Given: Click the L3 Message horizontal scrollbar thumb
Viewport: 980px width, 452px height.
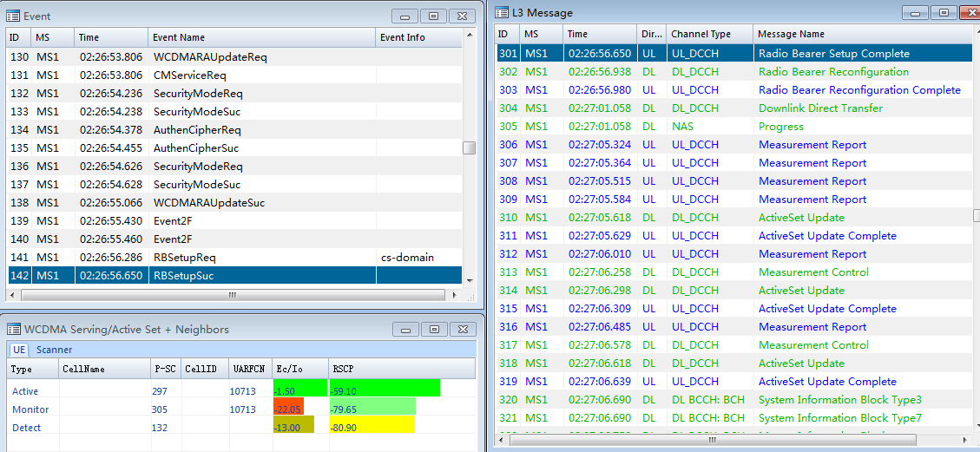Looking at the screenshot, I should point(712,440).
